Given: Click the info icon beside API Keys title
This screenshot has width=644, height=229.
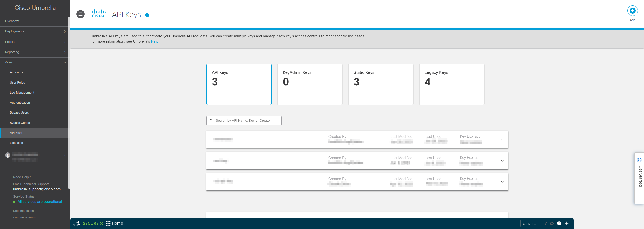Looking at the screenshot, I should tap(147, 15).
